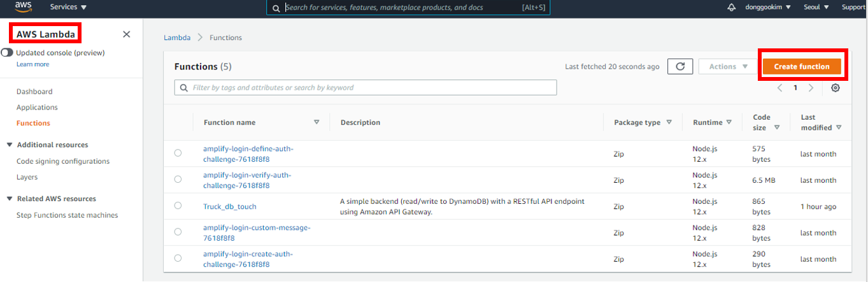Image resolution: width=868 pixels, height=282 pixels.
Task: Go to previous page of functions
Action: click(x=780, y=88)
